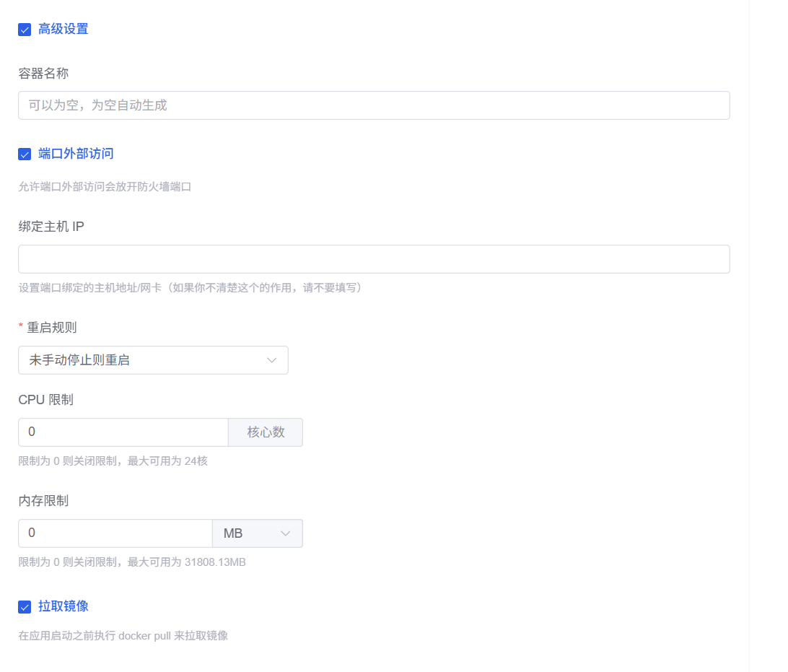Viewport: 788px width, 672px height.
Task: Click the CPU 限制 field label
Action: coord(45,399)
